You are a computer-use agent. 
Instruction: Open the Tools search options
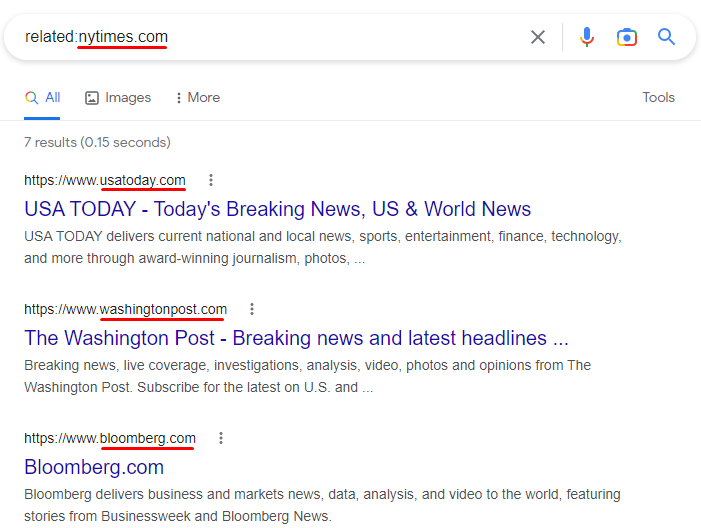[658, 97]
